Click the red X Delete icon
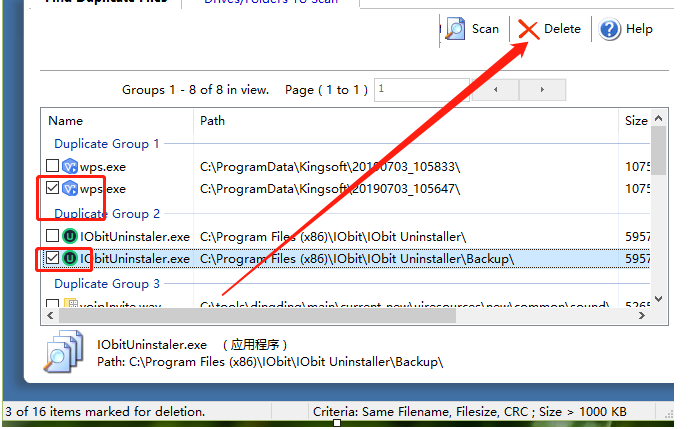 tap(529, 30)
